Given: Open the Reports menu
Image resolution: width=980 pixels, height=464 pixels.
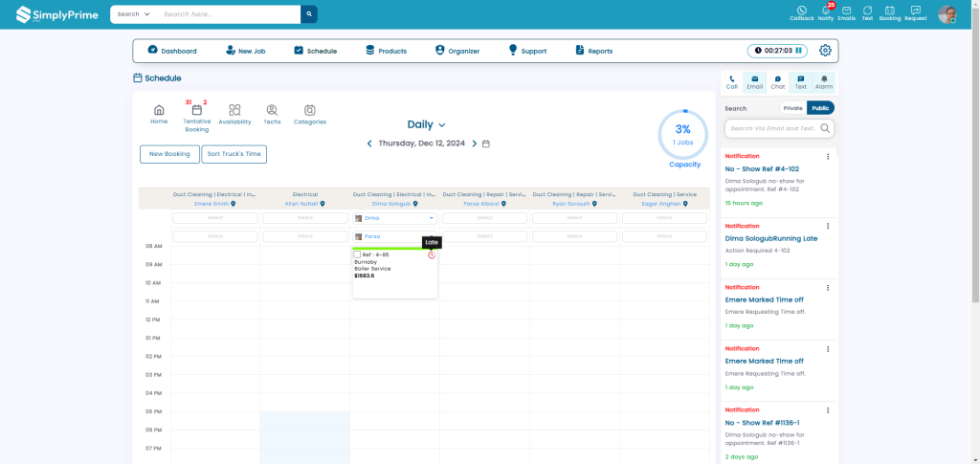Looking at the screenshot, I should pyautogui.click(x=593, y=51).
